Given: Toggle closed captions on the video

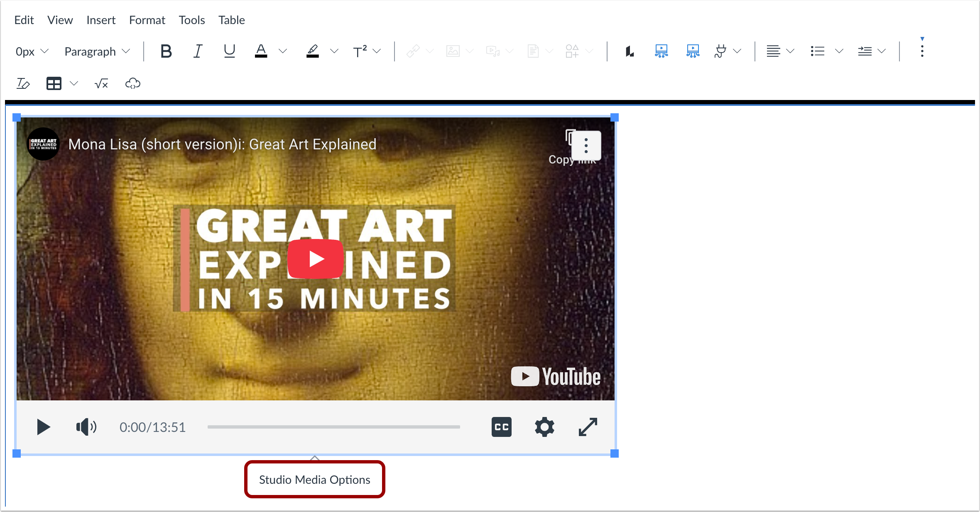Looking at the screenshot, I should [x=502, y=427].
